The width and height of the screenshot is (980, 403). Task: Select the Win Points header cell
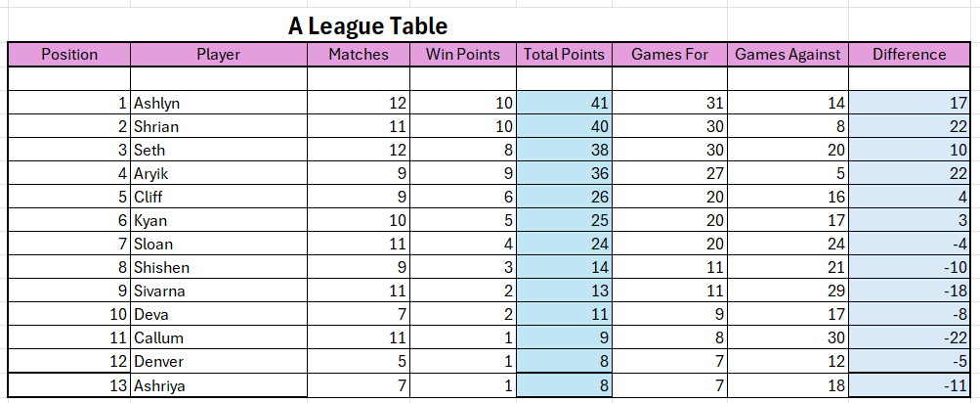[x=463, y=55]
